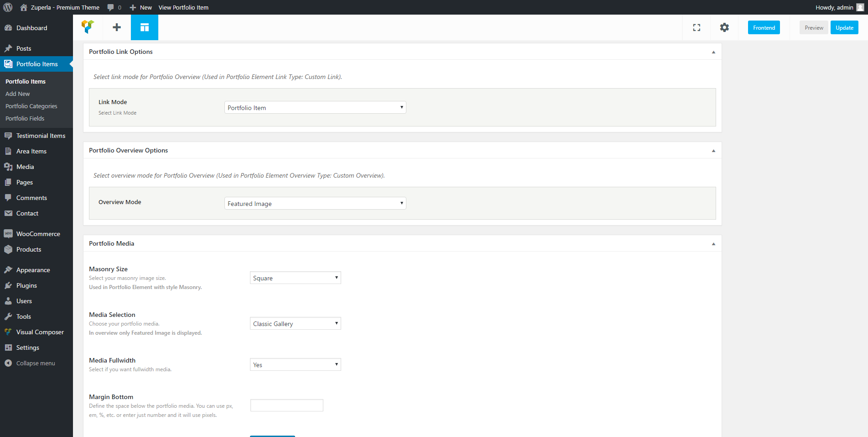This screenshot has width=868, height=437.
Task: Click the Users person icon
Action: pyautogui.click(x=8, y=301)
